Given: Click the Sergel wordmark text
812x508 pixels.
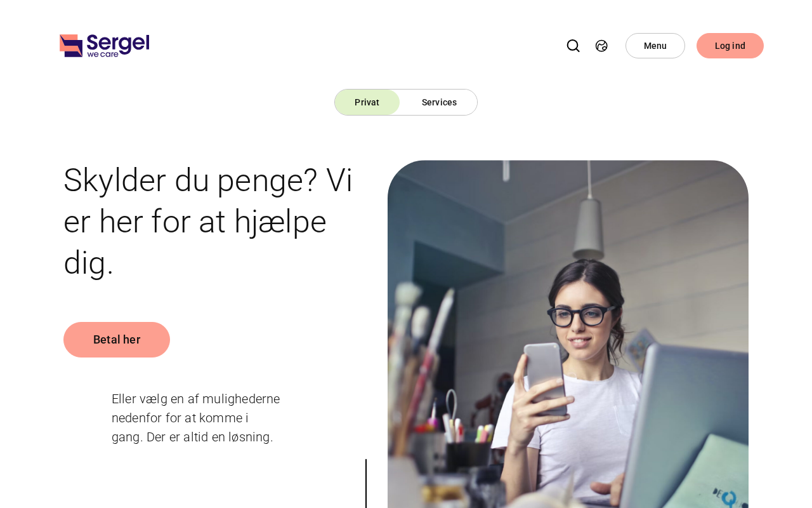Looking at the screenshot, I should click(x=118, y=43).
